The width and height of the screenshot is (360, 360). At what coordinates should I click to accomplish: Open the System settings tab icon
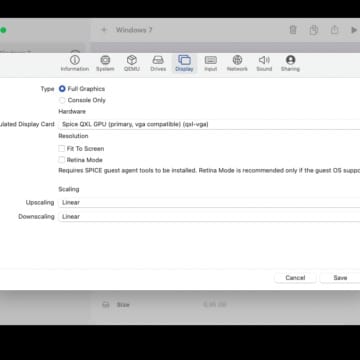[x=105, y=60]
